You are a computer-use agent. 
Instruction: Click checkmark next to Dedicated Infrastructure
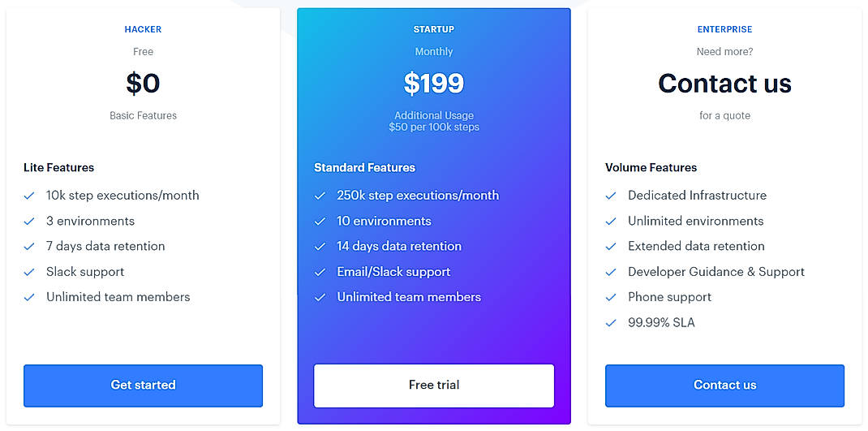[611, 196]
